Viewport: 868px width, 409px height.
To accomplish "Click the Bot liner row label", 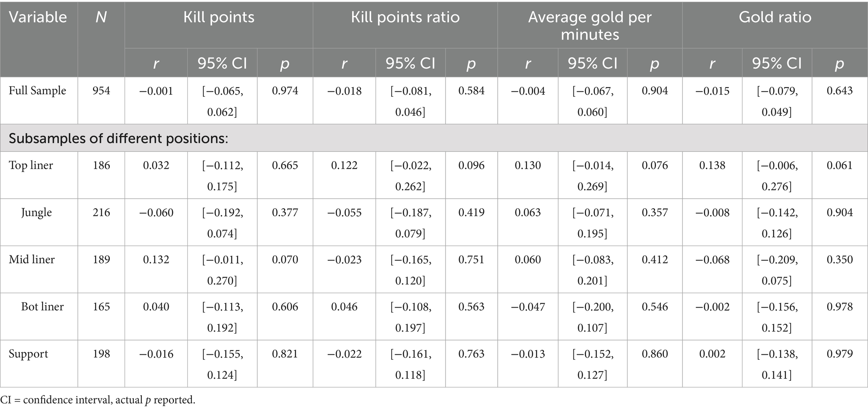I will [42, 307].
